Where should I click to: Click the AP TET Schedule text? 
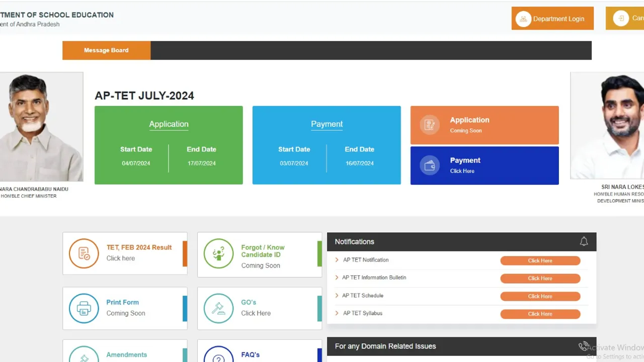(363, 296)
